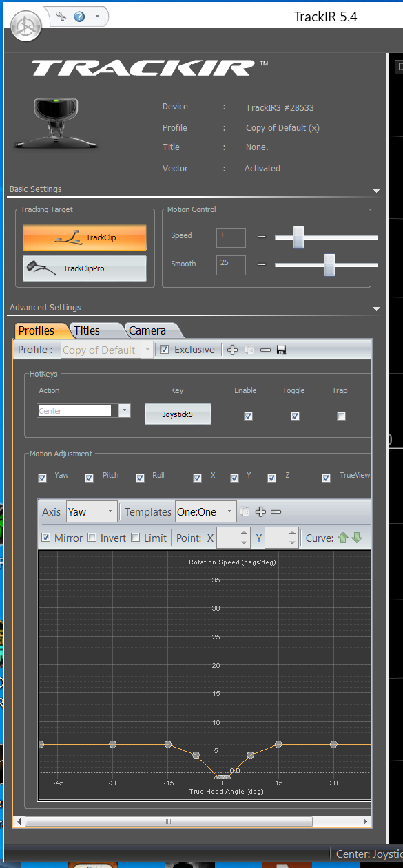Raise the curve with green up arrow
403x868 pixels.
tap(343, 538)
